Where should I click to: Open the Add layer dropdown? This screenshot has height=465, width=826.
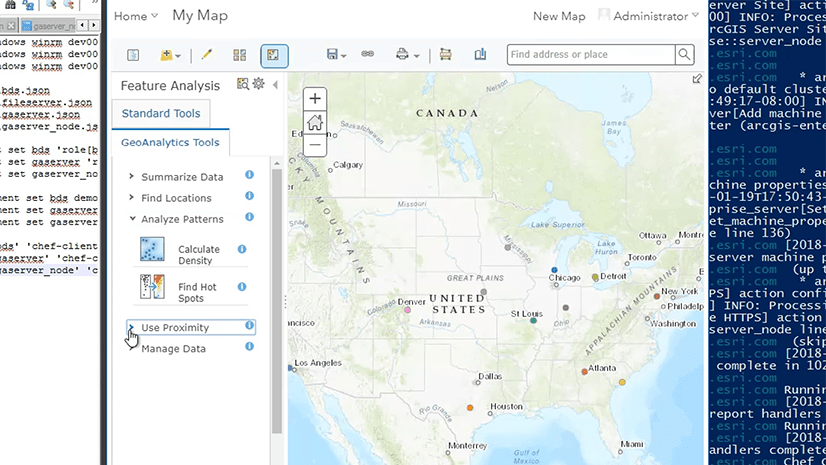tap(170, 55)
